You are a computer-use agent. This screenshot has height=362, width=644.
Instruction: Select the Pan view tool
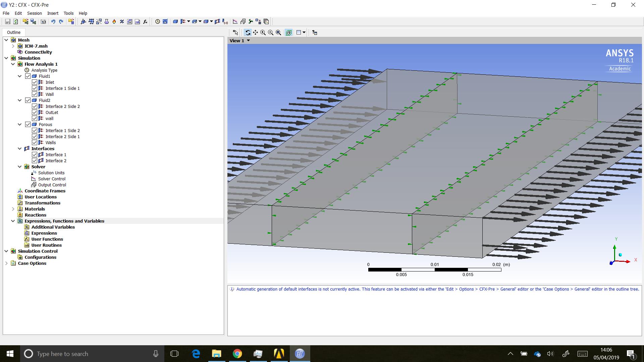click(x=255, y=33)
